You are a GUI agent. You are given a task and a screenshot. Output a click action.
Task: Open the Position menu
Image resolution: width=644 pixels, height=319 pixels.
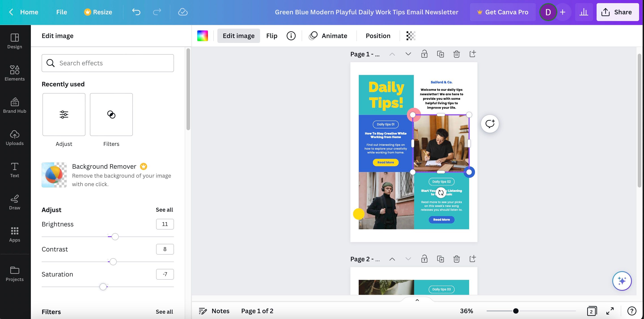[378, 36]
